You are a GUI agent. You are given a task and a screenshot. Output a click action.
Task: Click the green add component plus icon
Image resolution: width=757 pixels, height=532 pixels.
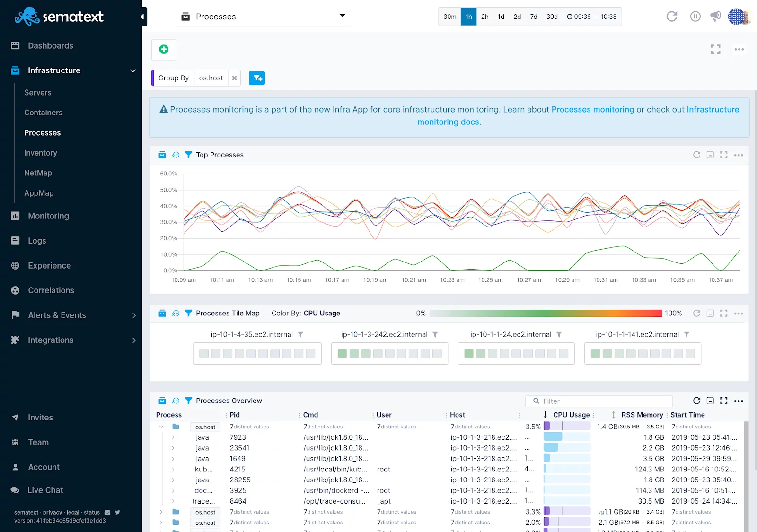tap(164, 50)
